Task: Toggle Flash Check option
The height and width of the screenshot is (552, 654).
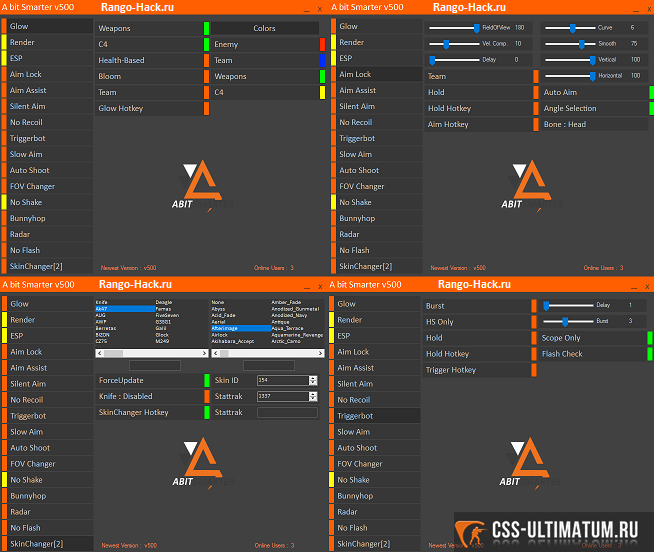Action: pos(596,354)
